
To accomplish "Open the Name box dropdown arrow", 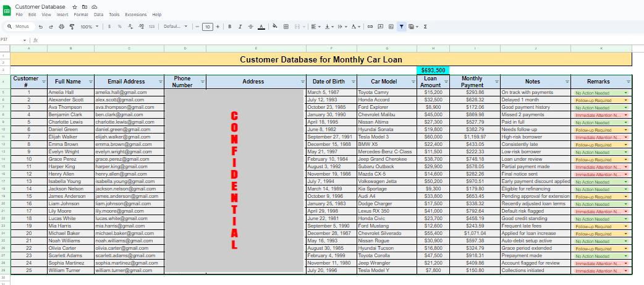I will pyautogui.click(x=25, y=40).
